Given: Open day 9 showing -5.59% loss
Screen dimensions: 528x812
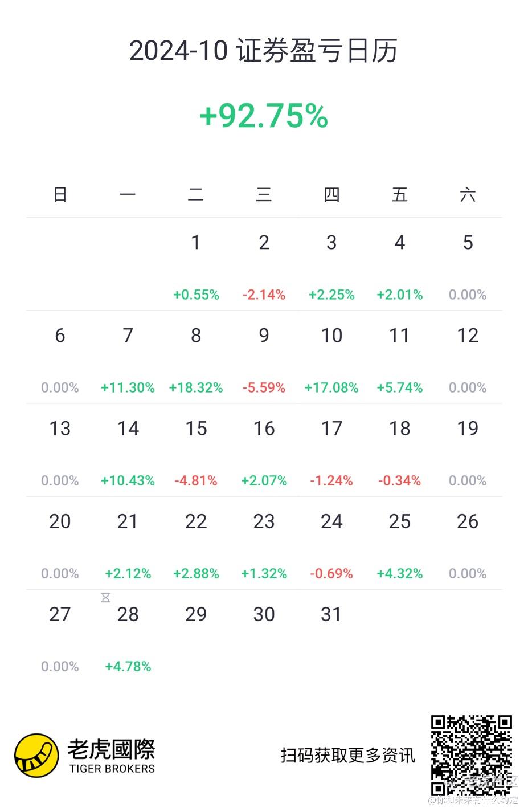Looking at the screenshot, I should pos(264,358).
